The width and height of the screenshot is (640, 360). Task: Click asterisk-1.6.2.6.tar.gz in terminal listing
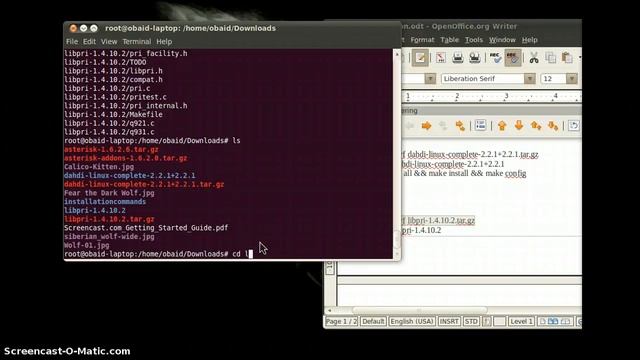[x=111, y=149]
